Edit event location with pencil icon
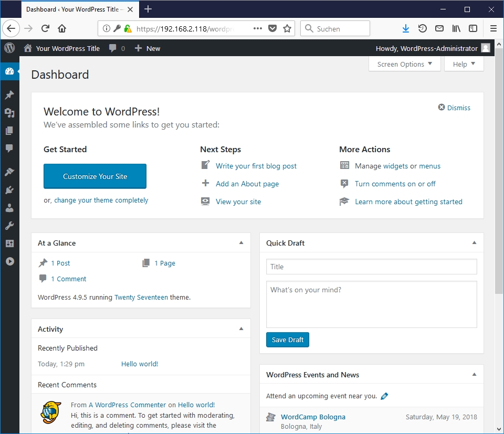Image resolution: width=504 pixels, height=434 pixels. (384, 396)
